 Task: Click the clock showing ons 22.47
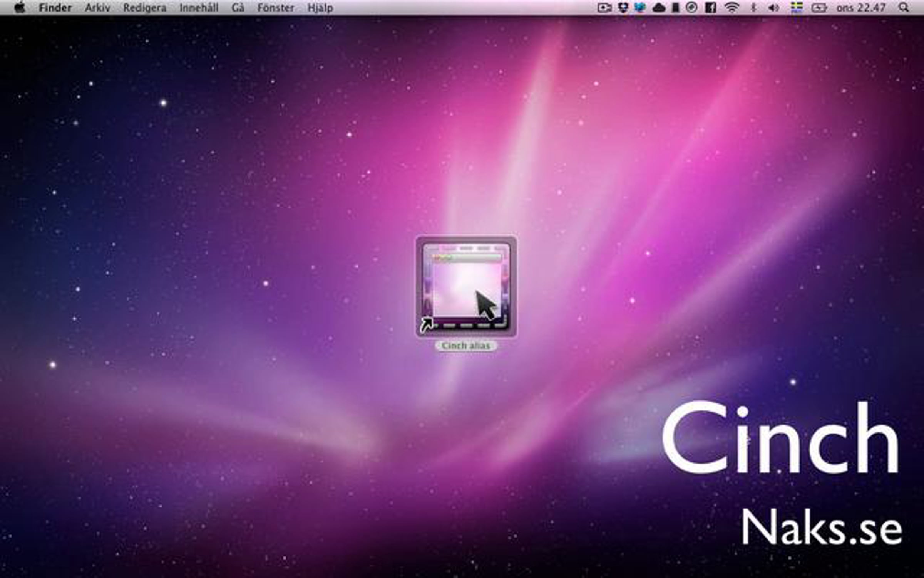(861, 8)
